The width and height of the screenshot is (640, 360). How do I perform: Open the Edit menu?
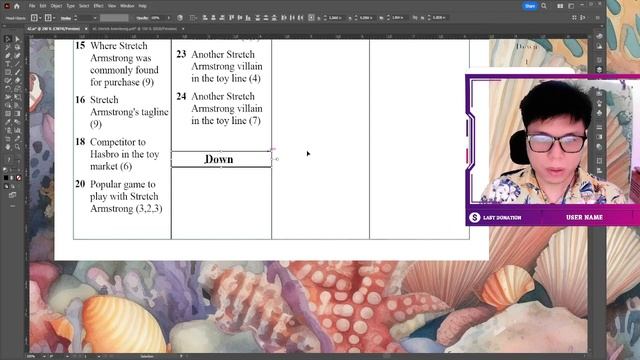point(43,6)
